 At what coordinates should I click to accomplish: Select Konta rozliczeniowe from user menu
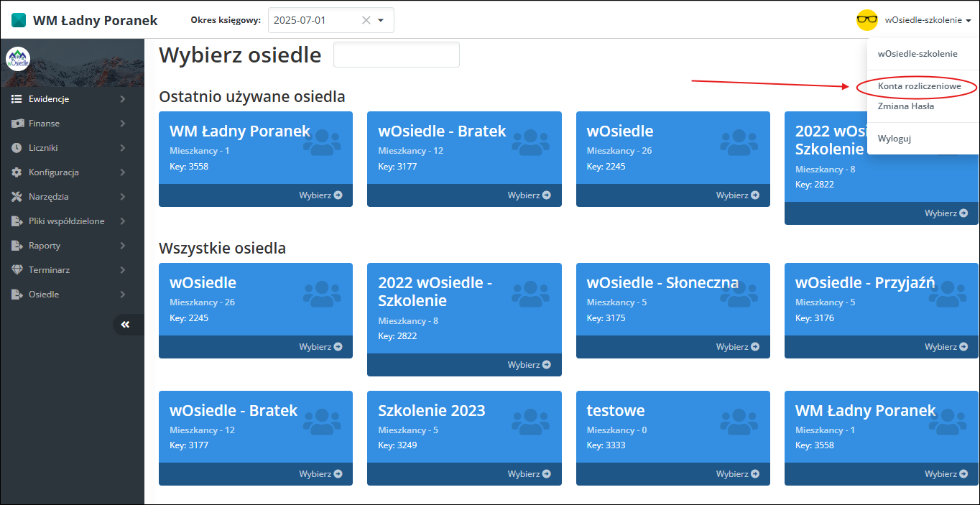coord(919,86)
